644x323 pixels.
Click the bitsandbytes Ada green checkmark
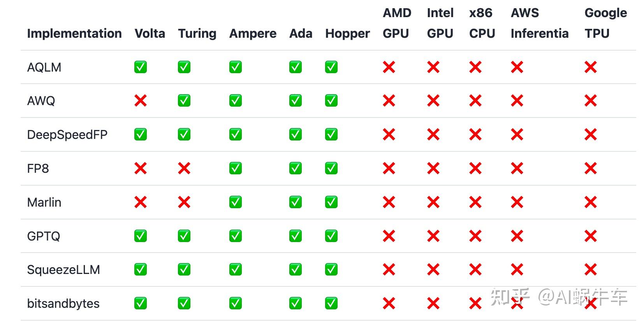tap(296, 303)
